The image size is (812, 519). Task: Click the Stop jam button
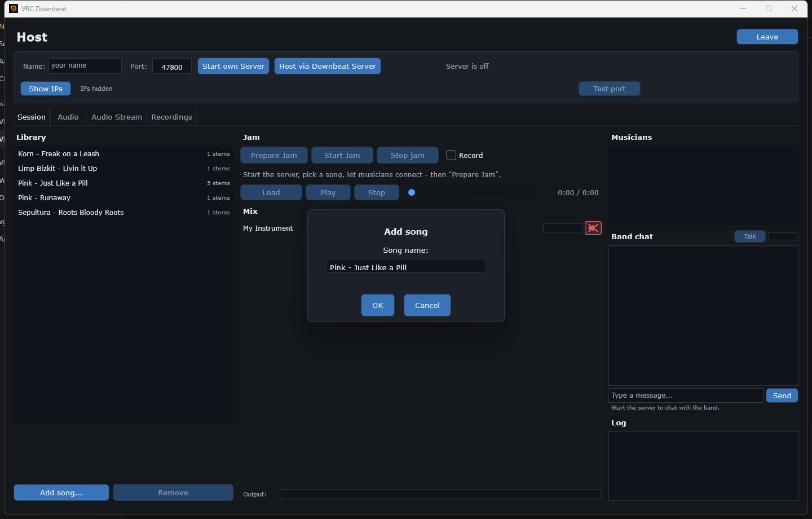click(x=408, y=155)
